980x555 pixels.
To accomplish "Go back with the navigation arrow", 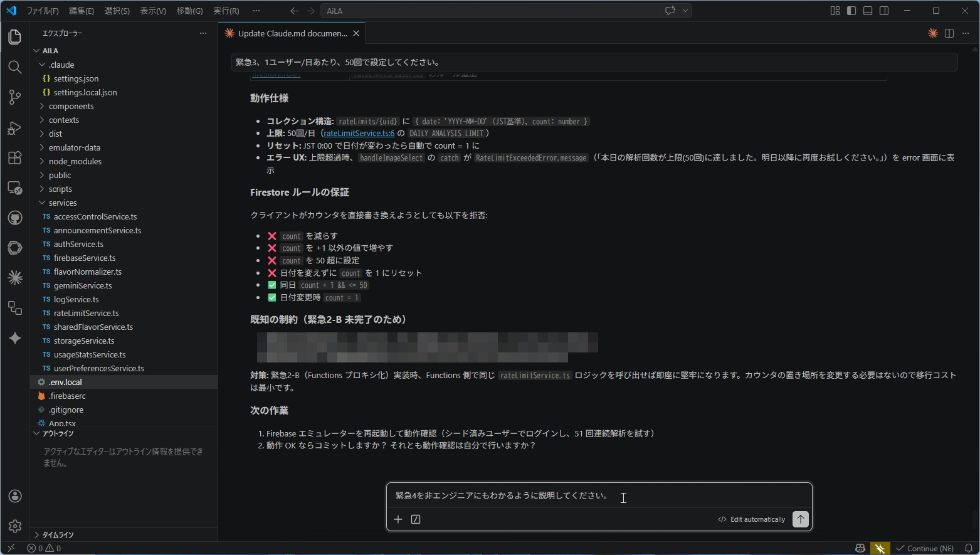I will coord(294,11).
